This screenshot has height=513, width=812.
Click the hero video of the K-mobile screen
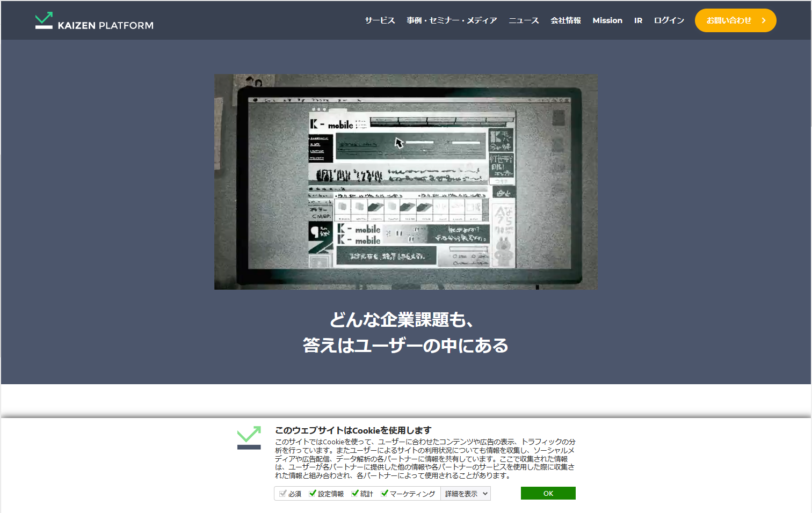(406, 182)
